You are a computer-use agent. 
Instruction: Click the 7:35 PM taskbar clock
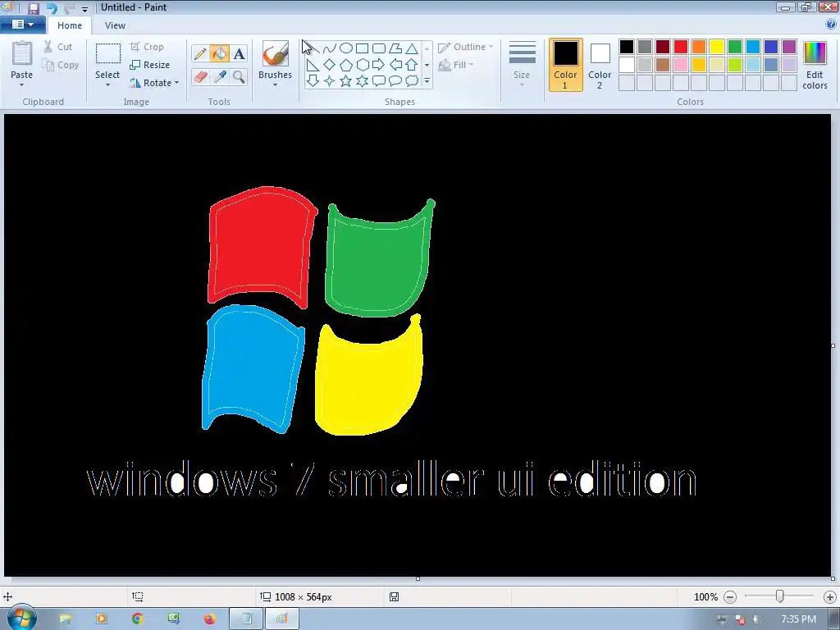tap(798, 619)
